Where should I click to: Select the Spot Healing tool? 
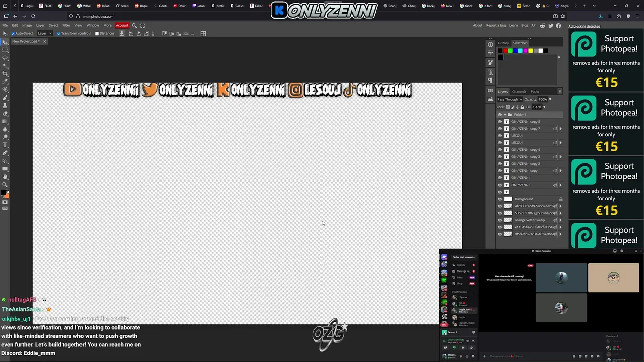[x=5, y=89]
